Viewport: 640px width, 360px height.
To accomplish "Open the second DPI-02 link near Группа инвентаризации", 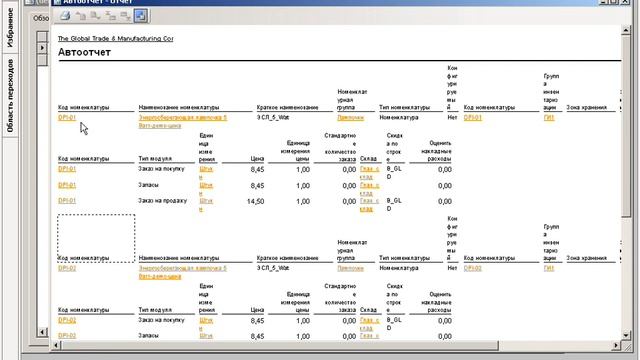I will tap(473, 268).
